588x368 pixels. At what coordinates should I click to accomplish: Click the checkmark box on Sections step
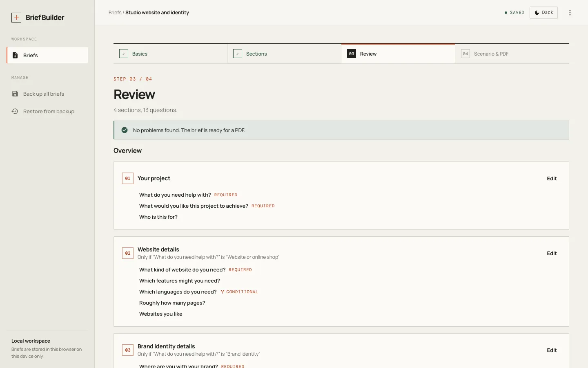click(238, 54)
